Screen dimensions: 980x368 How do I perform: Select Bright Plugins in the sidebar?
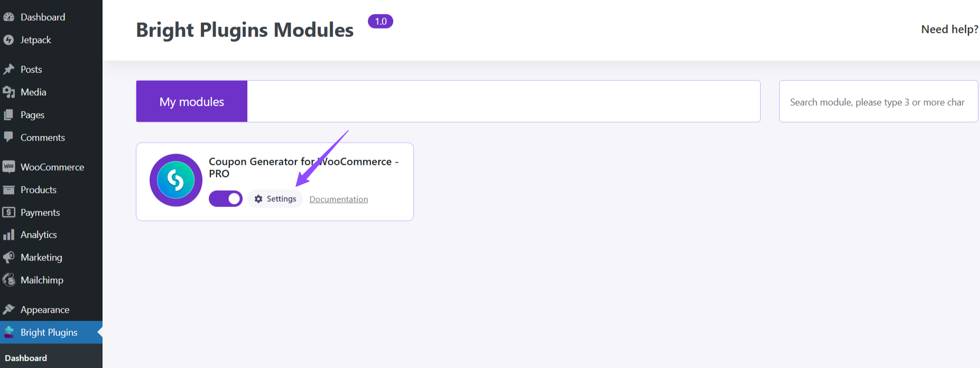(x=49, y=332)
